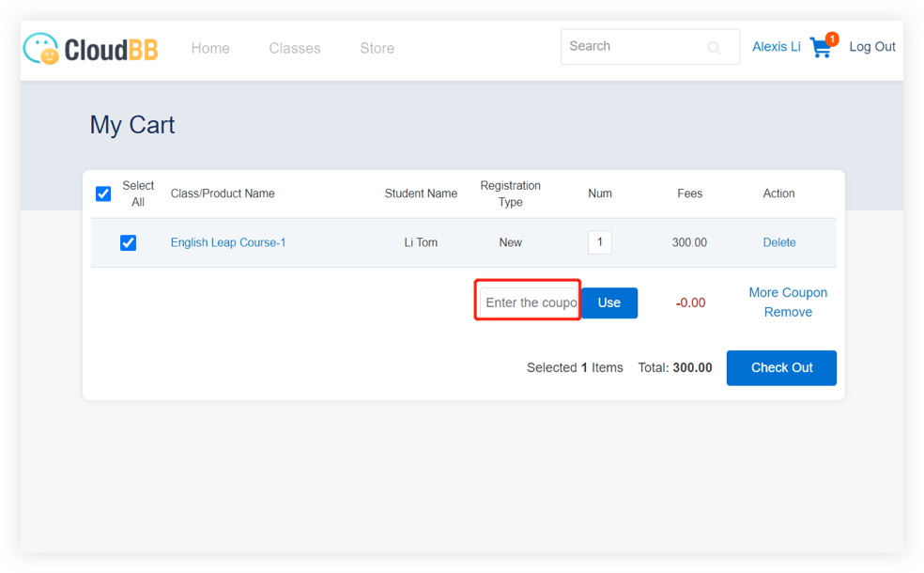Toggle the Select All checkbox
This screenshot has width=924, height=573.
click(103, 194)
